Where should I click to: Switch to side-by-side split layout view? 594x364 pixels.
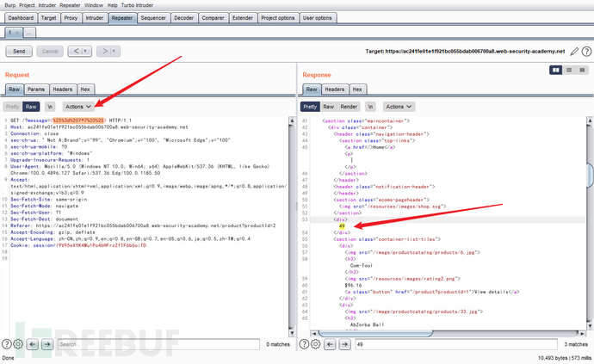(x=557, y=70)
